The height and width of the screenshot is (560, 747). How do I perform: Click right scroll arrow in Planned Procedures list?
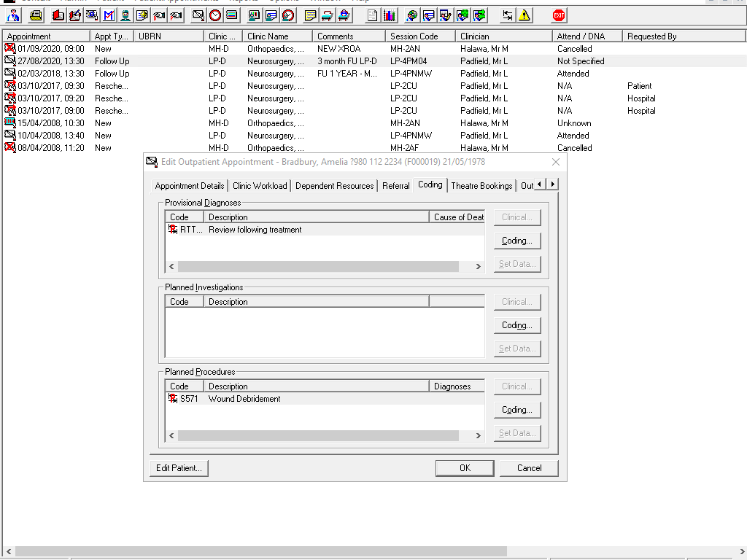pos(479,436)
